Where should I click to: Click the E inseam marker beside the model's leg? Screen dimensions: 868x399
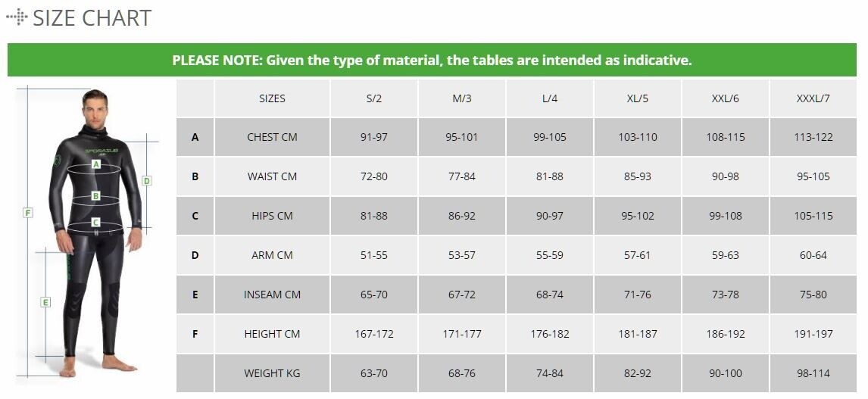pos(45,302)
